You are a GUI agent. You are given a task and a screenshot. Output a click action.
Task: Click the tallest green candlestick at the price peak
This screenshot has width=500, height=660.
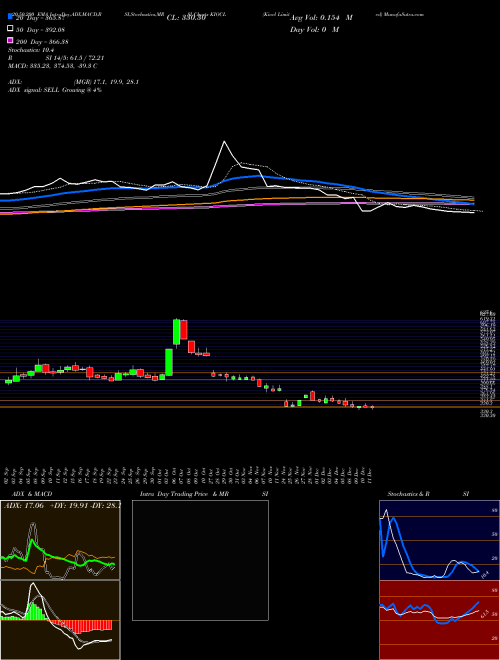(x=177, y=332)
